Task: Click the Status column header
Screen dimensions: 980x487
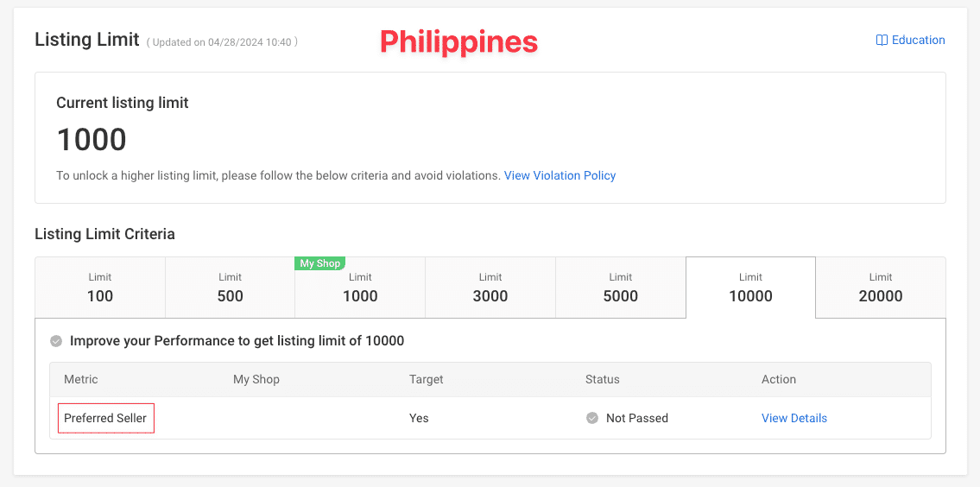Action: pos(603,379)
